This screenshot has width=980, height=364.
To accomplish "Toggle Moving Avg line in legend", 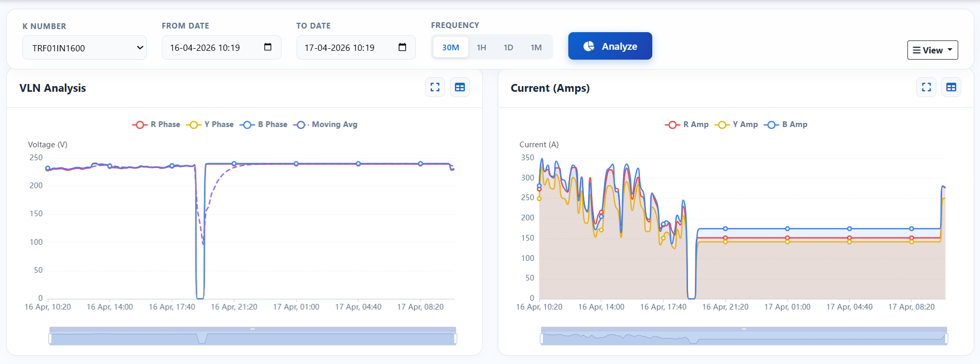I will click(x=326, y=124).
